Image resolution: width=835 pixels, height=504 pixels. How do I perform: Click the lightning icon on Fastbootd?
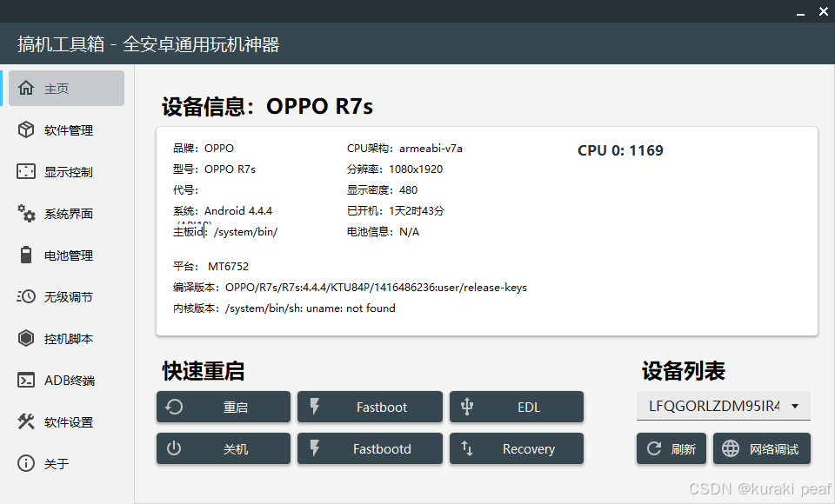click(315, 448)
